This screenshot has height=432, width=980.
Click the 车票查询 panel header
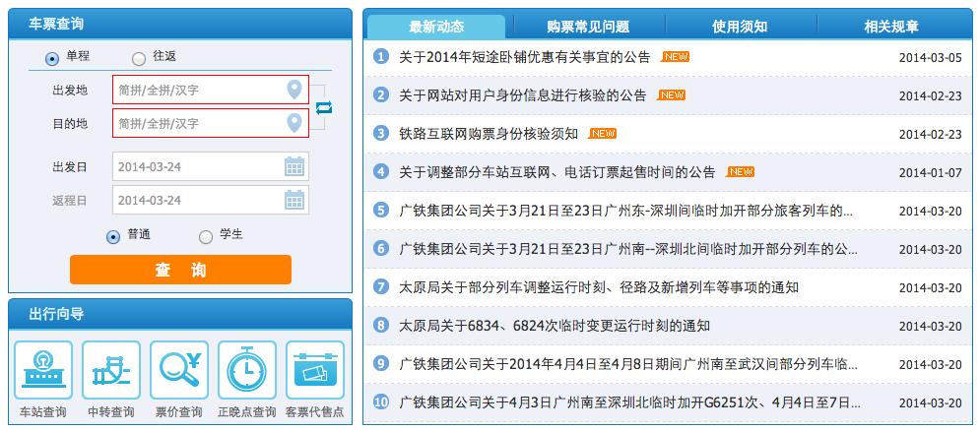(180, 25)
